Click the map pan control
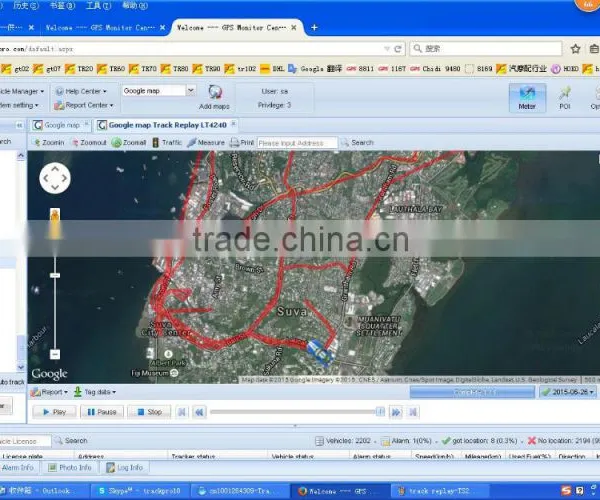The height and width of the screenshot is (500, 600). pyautogui.click(x=55, y=178)
